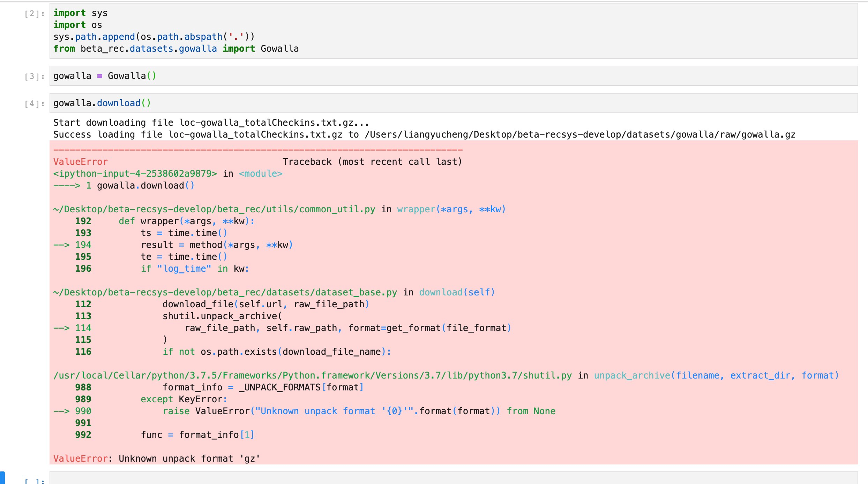Image resolution: width=868 pixels, height=484 pixels.
Task: Click traceback line 192 'def wrapper(*args, **kw):'
Action: (165, 221)
